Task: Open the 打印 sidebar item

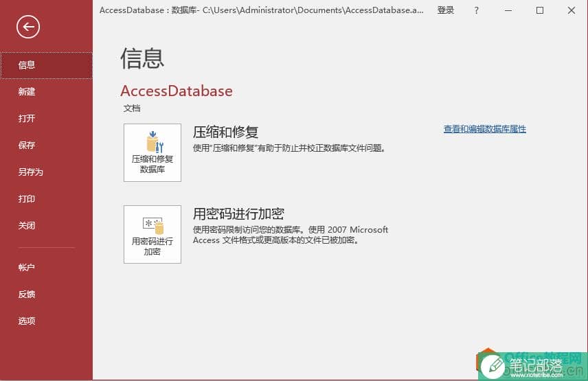Action: pyautogui.click(x=46, y=199)
